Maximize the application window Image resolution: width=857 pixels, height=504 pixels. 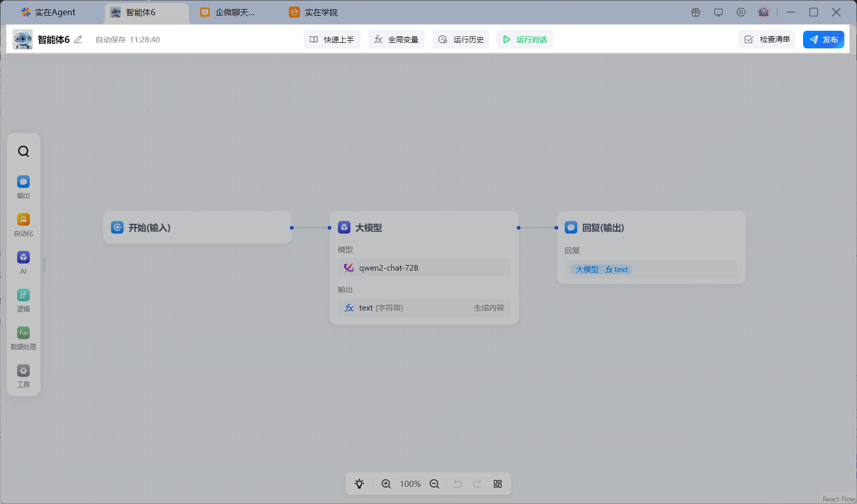click(x=814, y=12)
